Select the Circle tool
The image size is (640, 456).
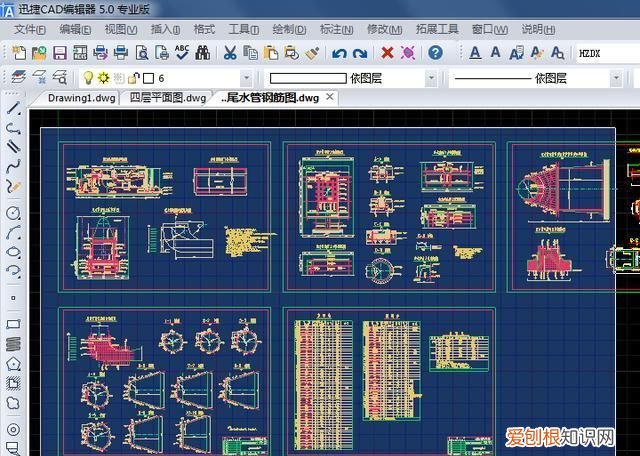[13, 213]
